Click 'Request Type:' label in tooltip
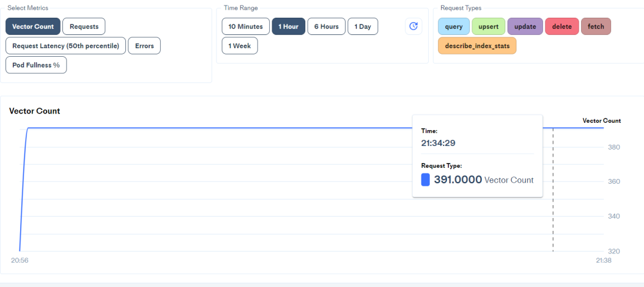This screenshot has width=644, height=287. tap(442, 165)
